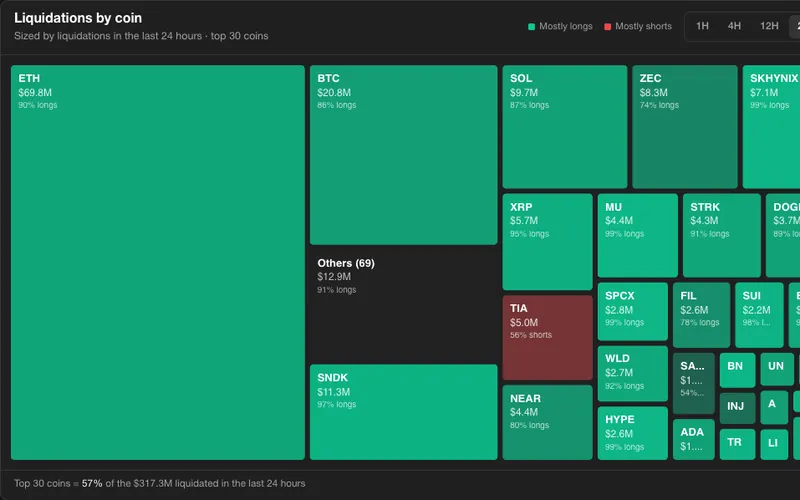Screen dimensions: 800x500
Task: Open the MU $4.4M tile
Action: pos(638,235)
